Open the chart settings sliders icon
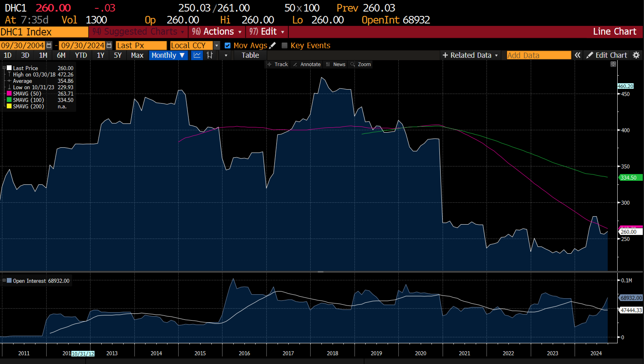 (210, 55)
